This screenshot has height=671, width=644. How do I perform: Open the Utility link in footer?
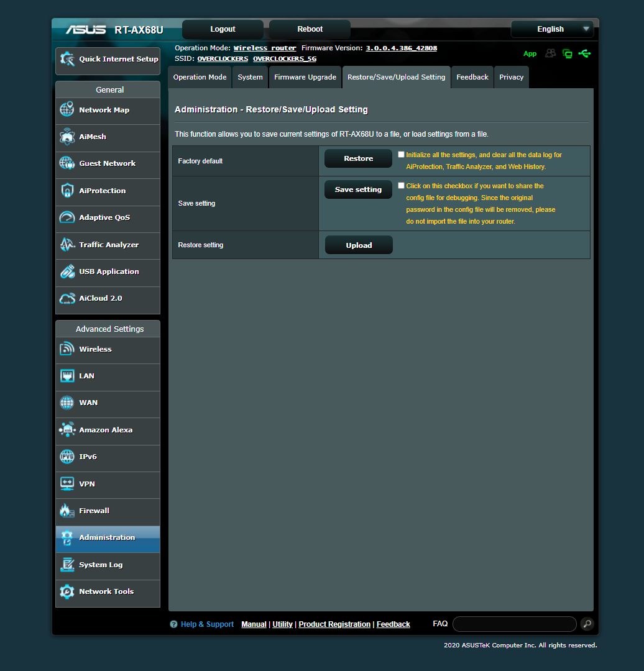283,624
